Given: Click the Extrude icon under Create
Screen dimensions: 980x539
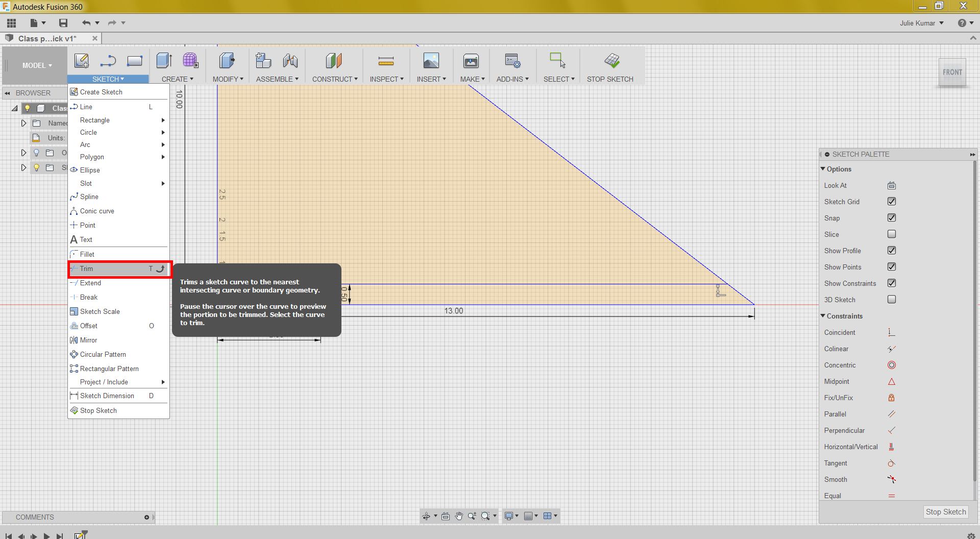Looking at the screenshot, I should point(164,61).
